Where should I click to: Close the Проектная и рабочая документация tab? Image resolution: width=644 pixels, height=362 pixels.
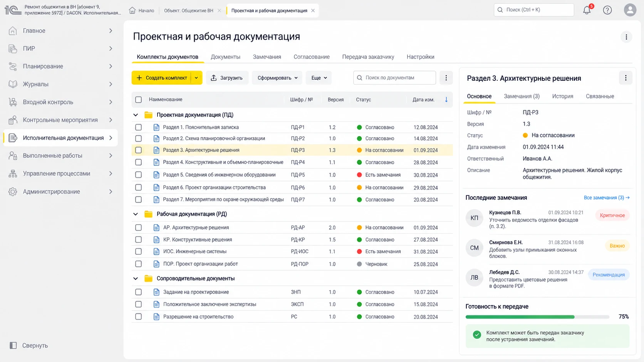313,11
